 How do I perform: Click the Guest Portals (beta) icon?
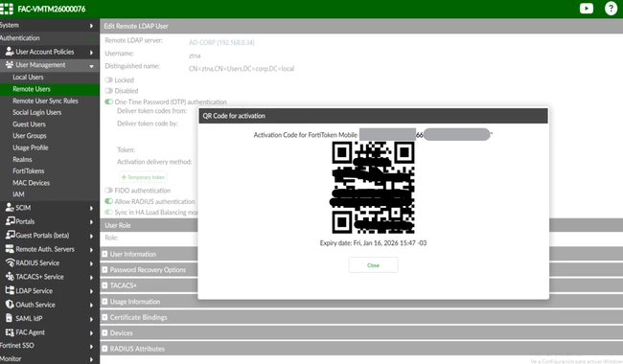(x=10, y=235)
